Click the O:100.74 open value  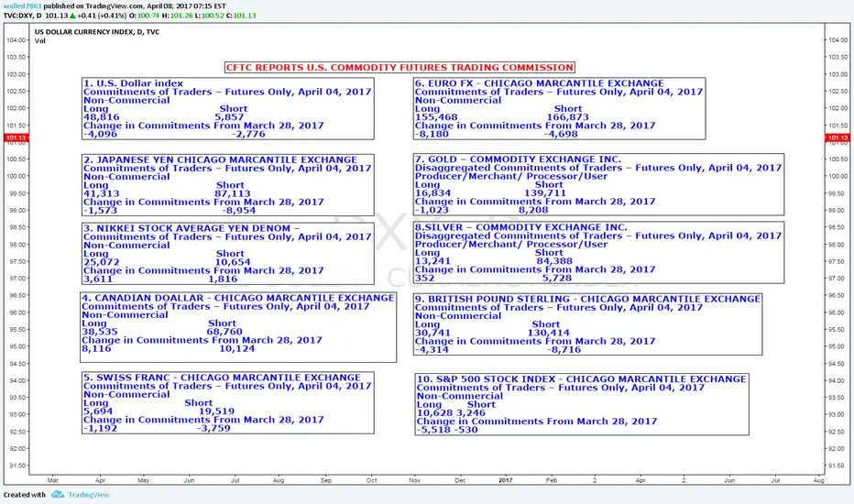pos(145,16)
